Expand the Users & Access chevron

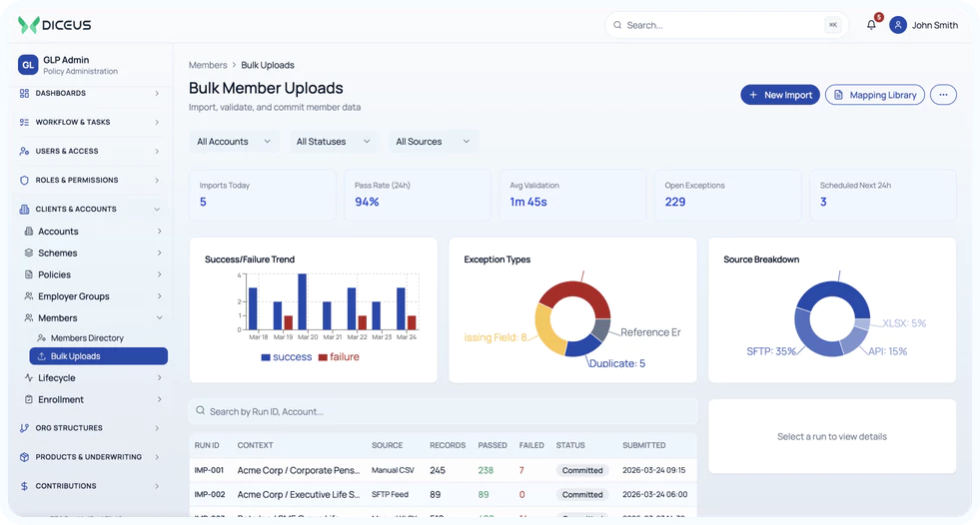(157, 151)
